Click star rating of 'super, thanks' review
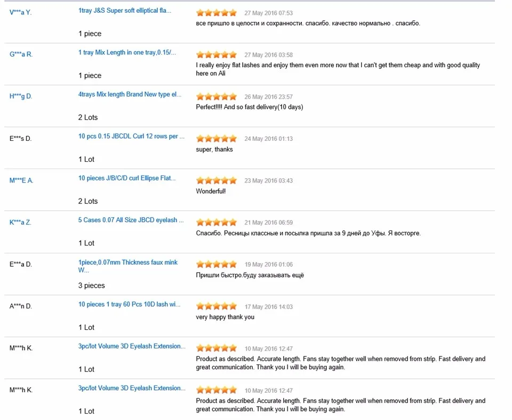The width and height of the screenshot is (512, 420). click(217, 138)
